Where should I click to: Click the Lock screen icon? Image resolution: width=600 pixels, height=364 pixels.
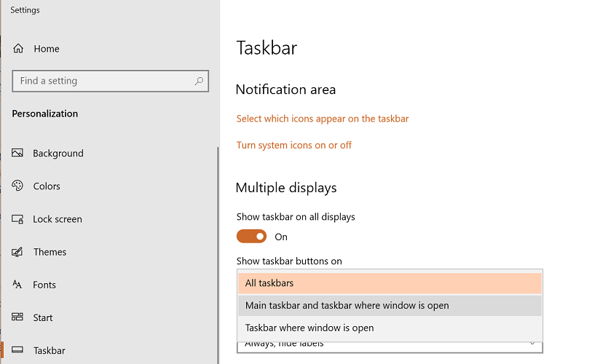tap(17, 219)
